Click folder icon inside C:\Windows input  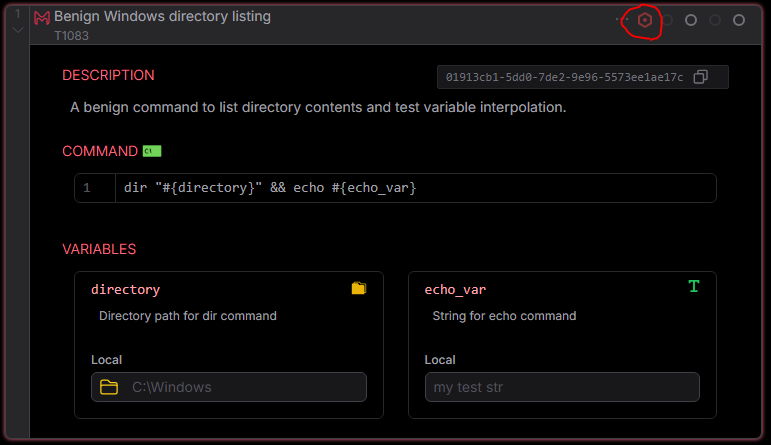click(109, 387)
